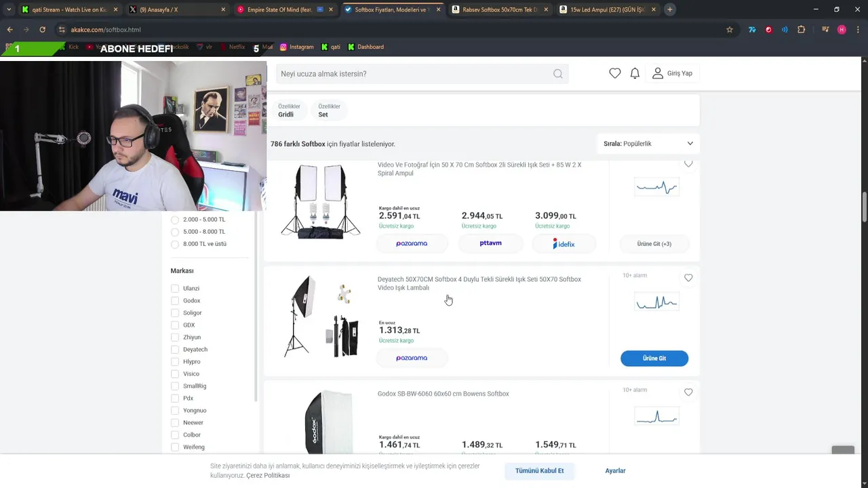Favorite the Godox SB-BW-6060 Softbox product
This screenshot has height=488, width=868.
tap(688, 392)
